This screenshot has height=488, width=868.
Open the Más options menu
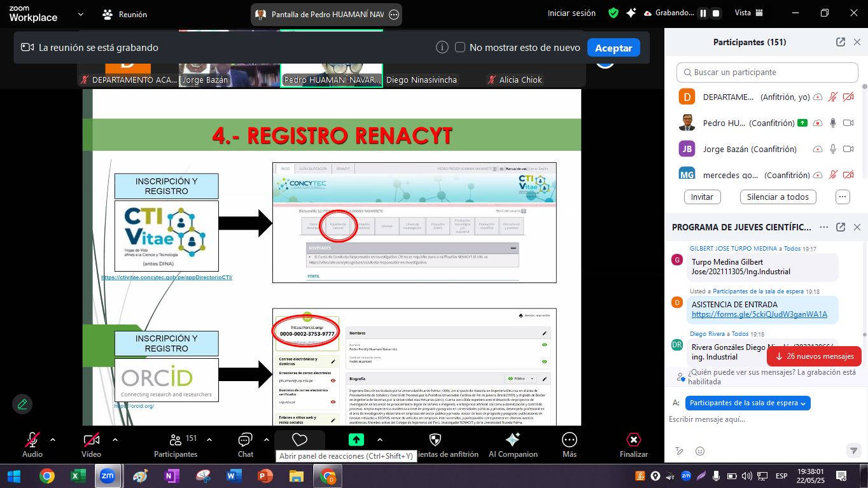click(570, 444)
